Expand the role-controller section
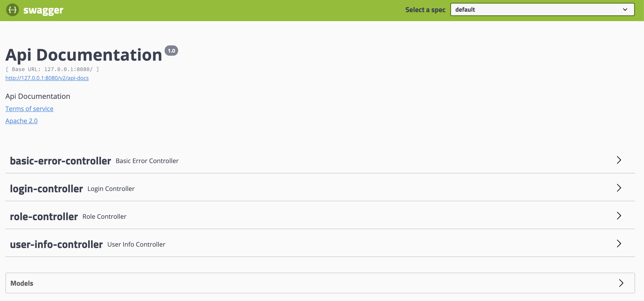Screen dimensions: 644x301 point(44,217)
